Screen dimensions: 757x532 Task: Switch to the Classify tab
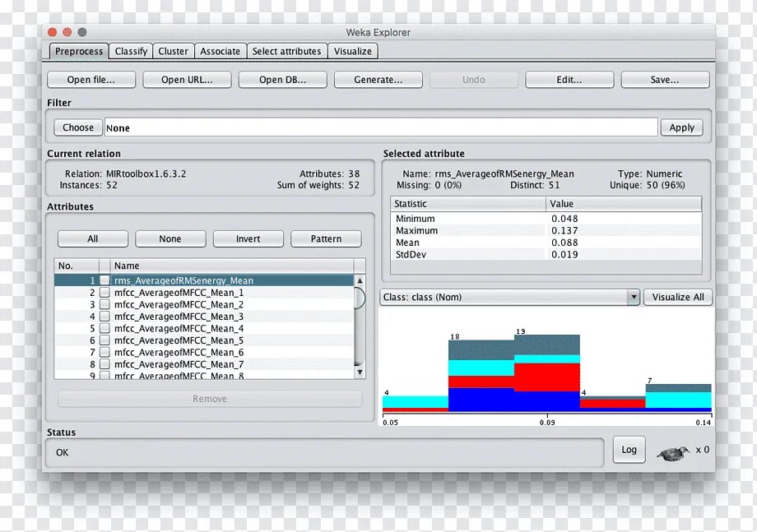(x=131, y=51)
